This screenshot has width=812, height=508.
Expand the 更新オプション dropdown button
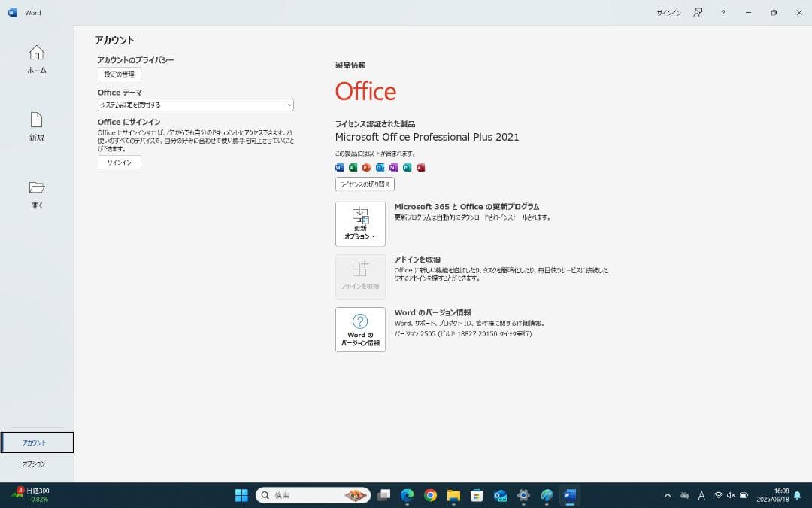[x=360, y=224]
